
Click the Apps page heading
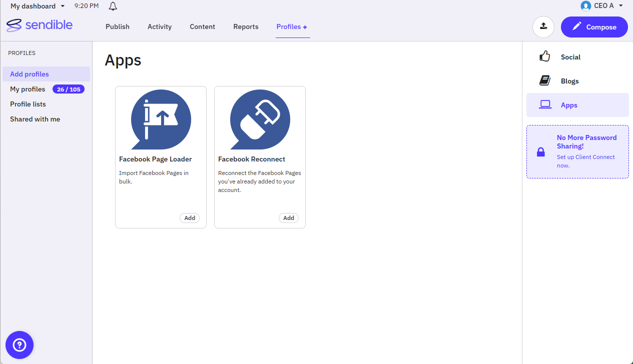point(123,60)
